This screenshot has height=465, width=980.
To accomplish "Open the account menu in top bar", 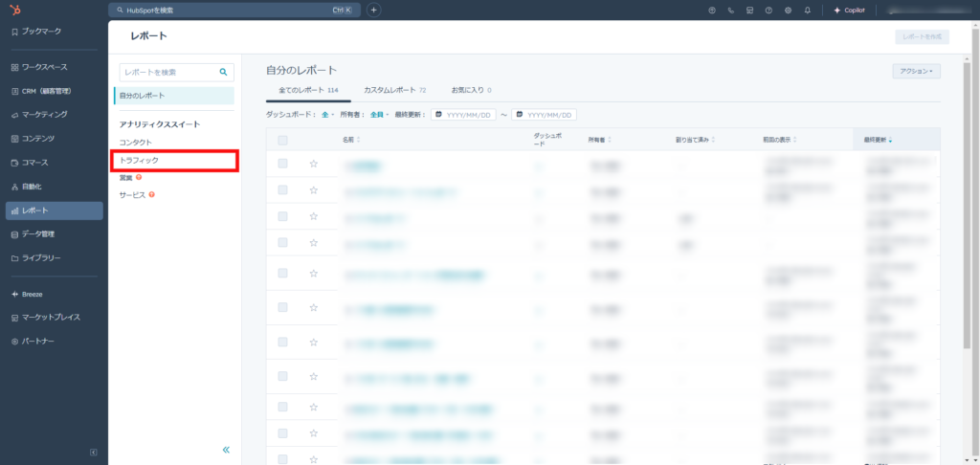I will [929, 10].
